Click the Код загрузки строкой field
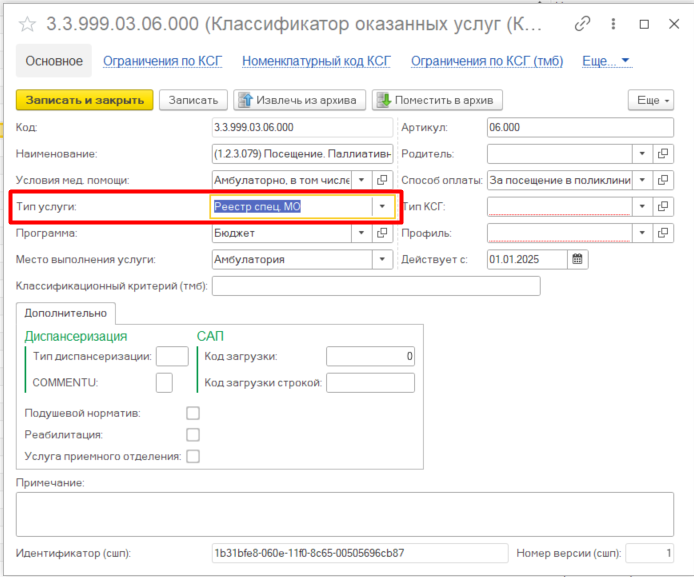Viewport: 694px width, 577px height. 370,383
